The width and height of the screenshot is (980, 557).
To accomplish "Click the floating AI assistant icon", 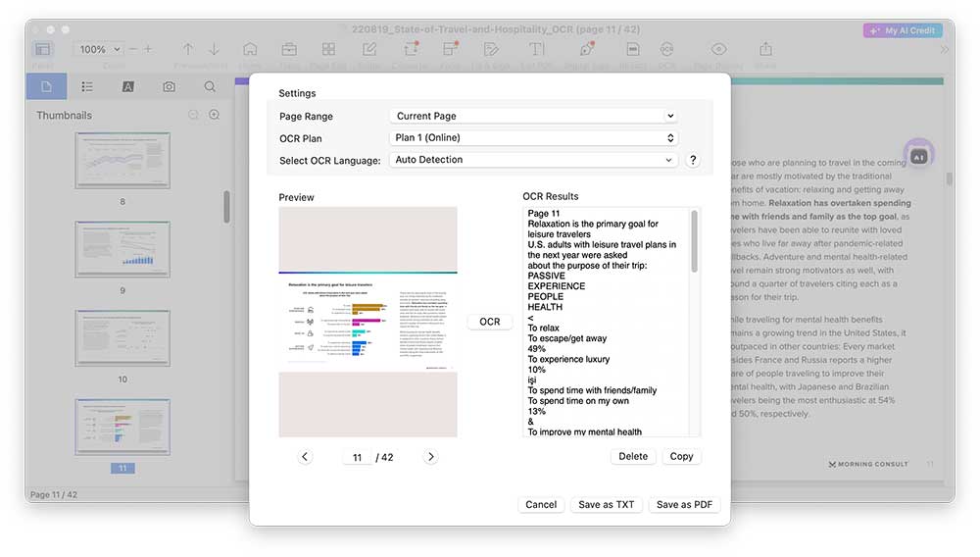I will pos(918,156).
